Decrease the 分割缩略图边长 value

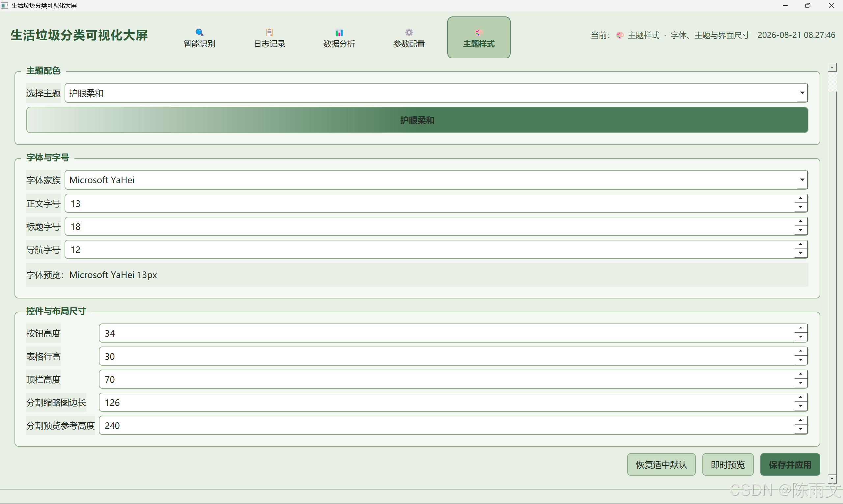point(801,406)
